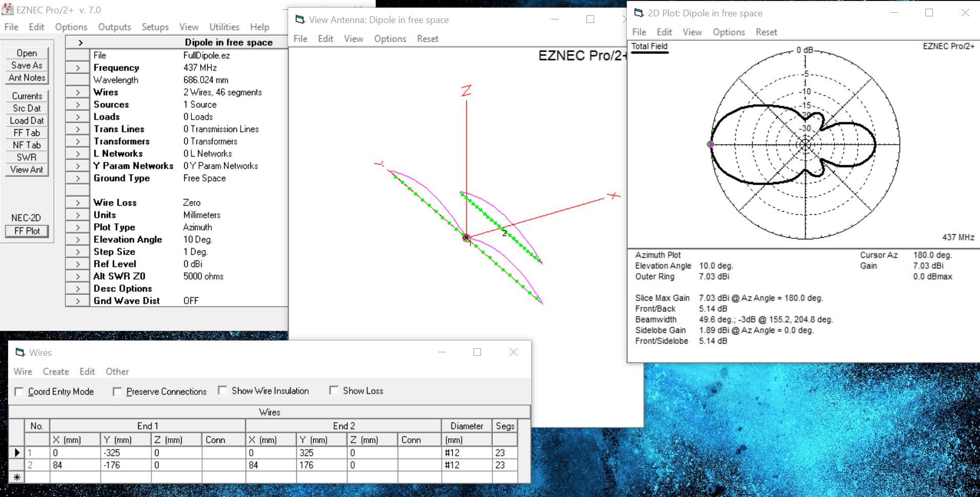This screenshot has height=497, width=980.
Task: Click the Currents button
Action: tap(27, 96)
